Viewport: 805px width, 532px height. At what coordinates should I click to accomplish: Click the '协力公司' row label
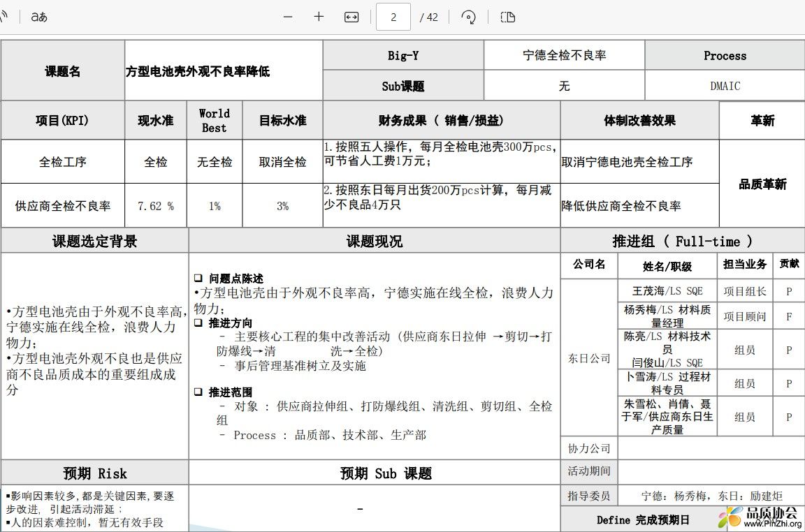coord(589,448)
